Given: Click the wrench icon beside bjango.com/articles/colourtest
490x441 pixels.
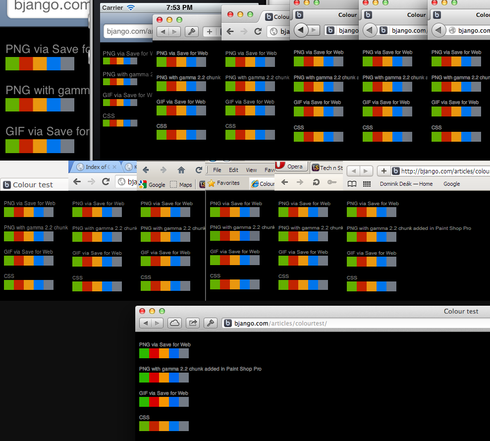Looking at the screenshot, I should [210, 323].
